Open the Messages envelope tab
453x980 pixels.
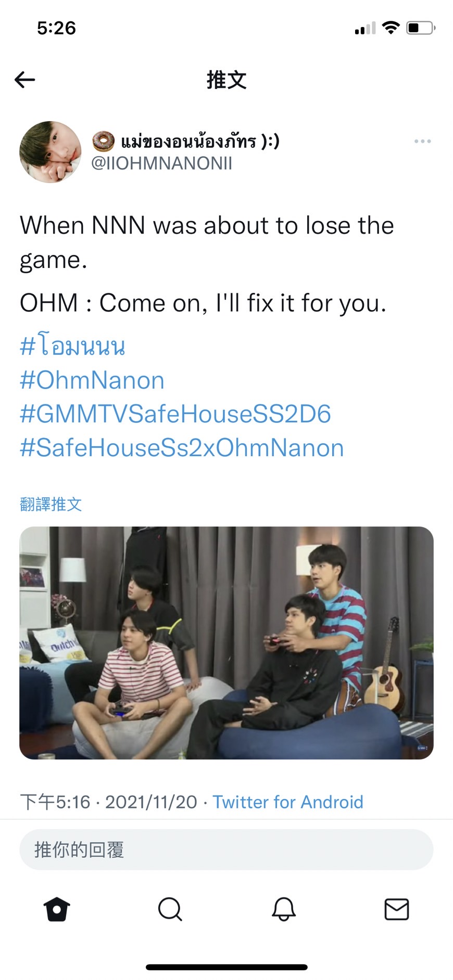tap(397, 909)
